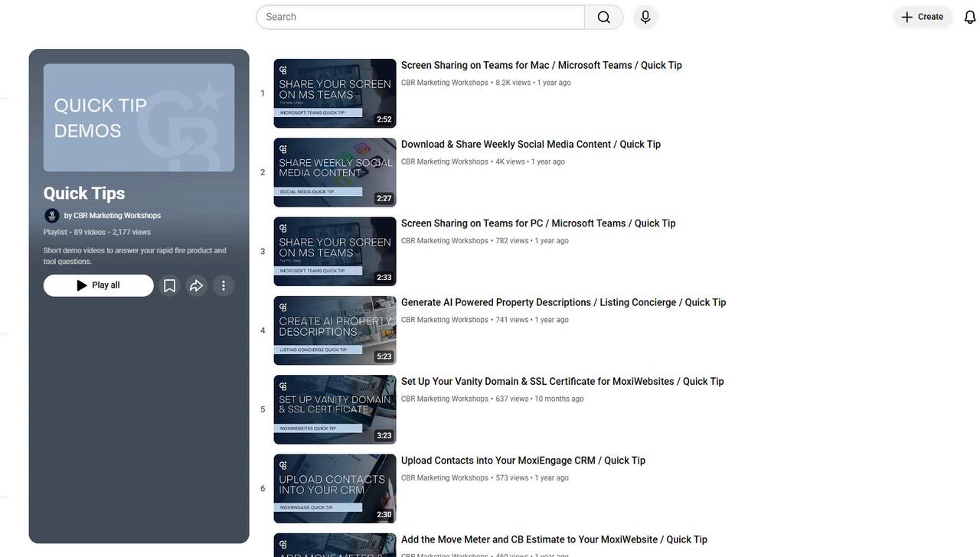Click '10 months ago' on the Vanity Domain video

coord(559,399)
